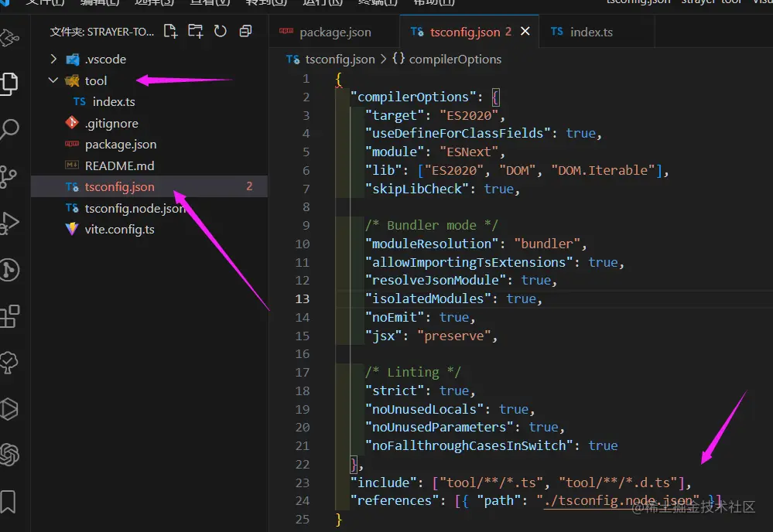773x532 pixels.
Task: Open the hexagon play icon view
Action: pyautogui.click(x=10, y=409)
